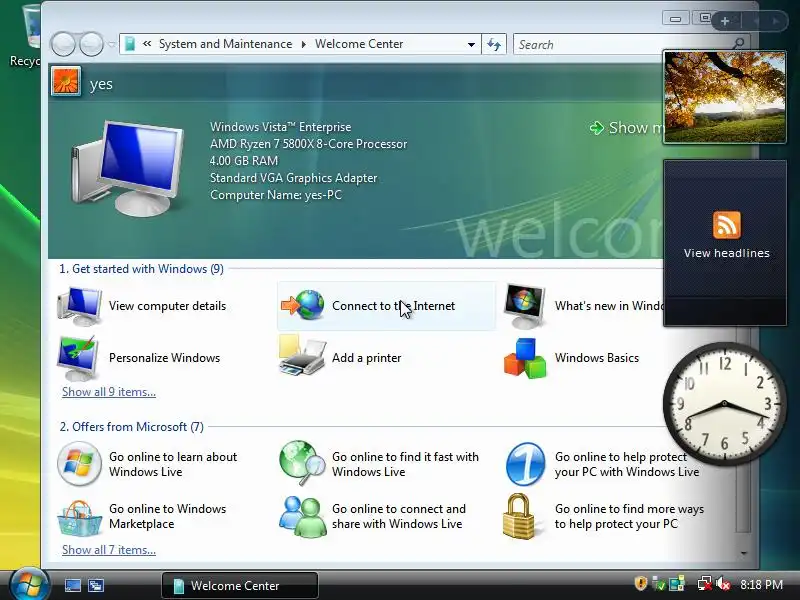Open the Windows Marketplace basket icon

pos(79,517)
